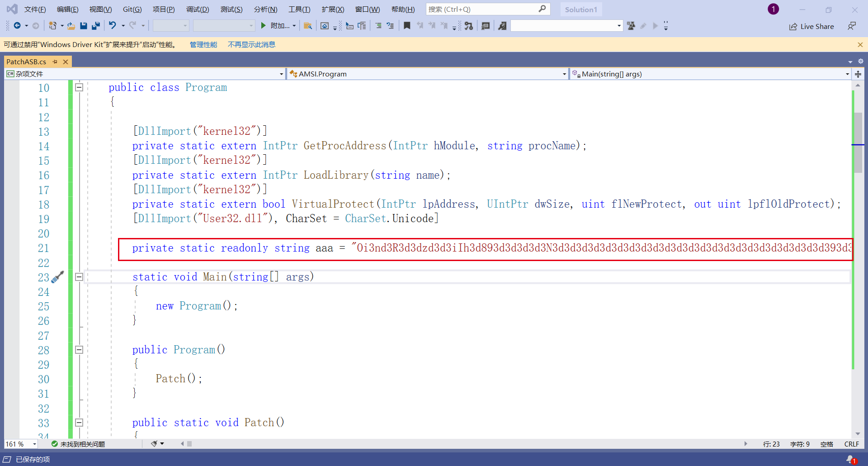This screenshot has width=868, height=466.
Task: Click the green Attach run button
Action: pyautogui.click(x=264, y=26)
